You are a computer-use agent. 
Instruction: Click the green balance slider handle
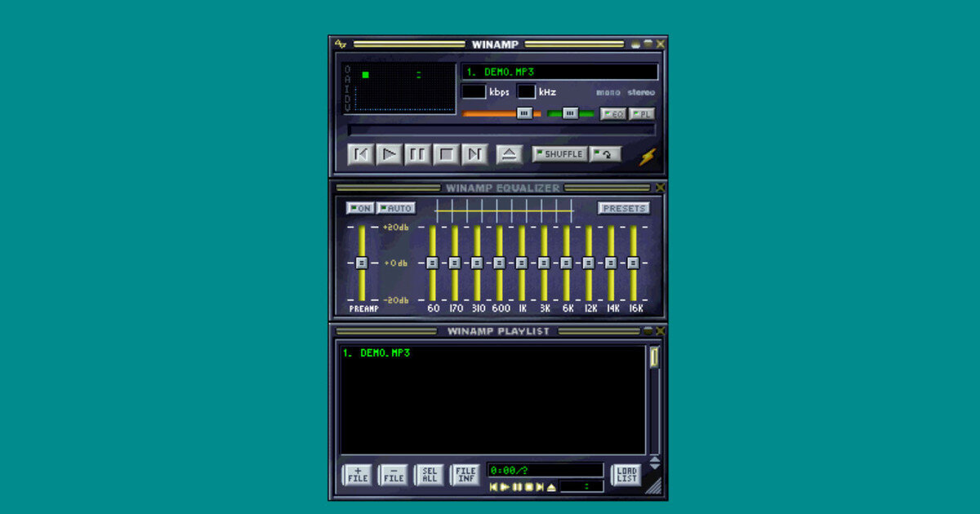pos(570,113)
